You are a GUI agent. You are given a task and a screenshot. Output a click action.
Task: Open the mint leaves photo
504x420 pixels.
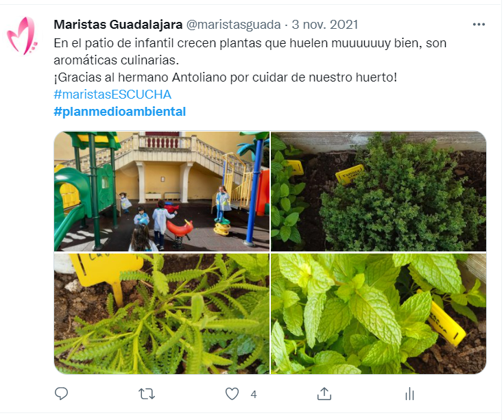379,314
